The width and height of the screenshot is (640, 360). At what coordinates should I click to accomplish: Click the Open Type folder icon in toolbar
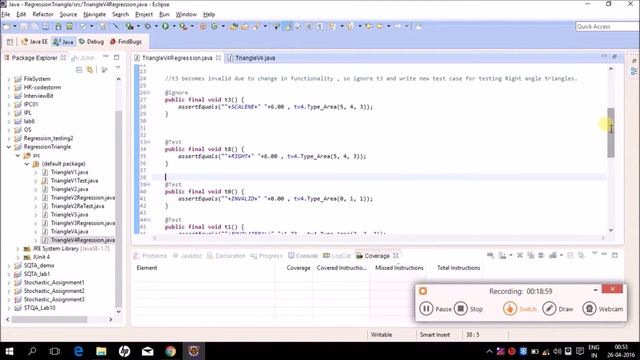tap(234, 27)
